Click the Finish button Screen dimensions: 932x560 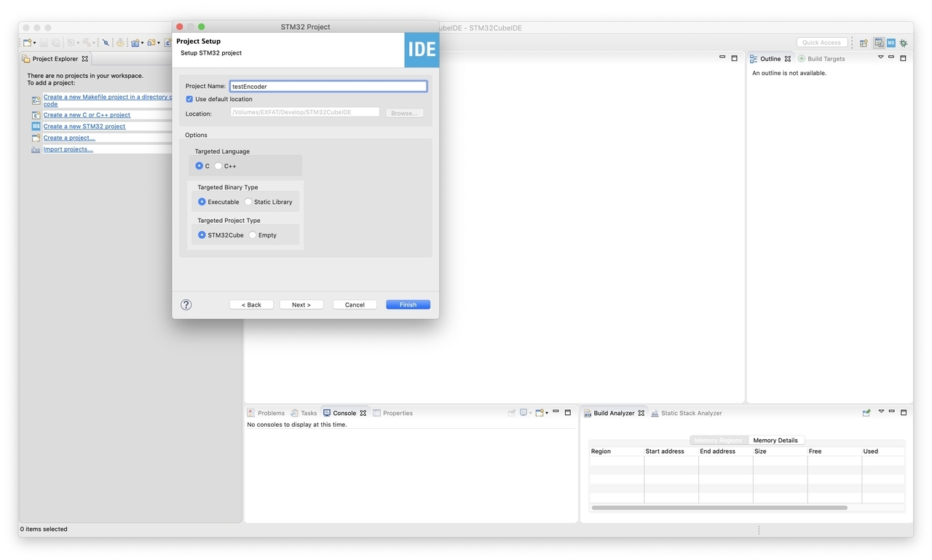408,304
